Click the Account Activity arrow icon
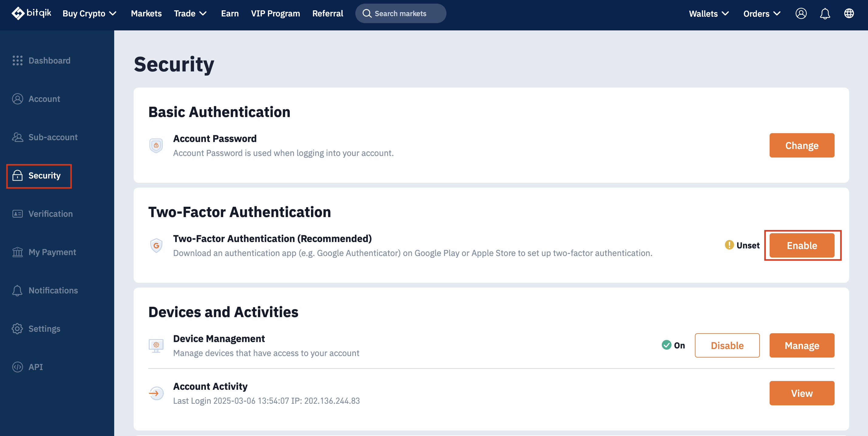Image resolution: width=868 pixels, height=436 pixels. (x=156, y=393)
